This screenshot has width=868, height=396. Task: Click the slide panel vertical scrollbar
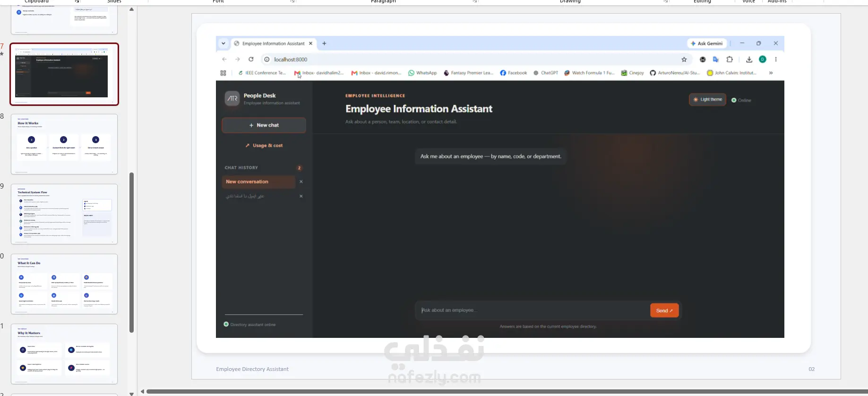[x=132, y=253]
